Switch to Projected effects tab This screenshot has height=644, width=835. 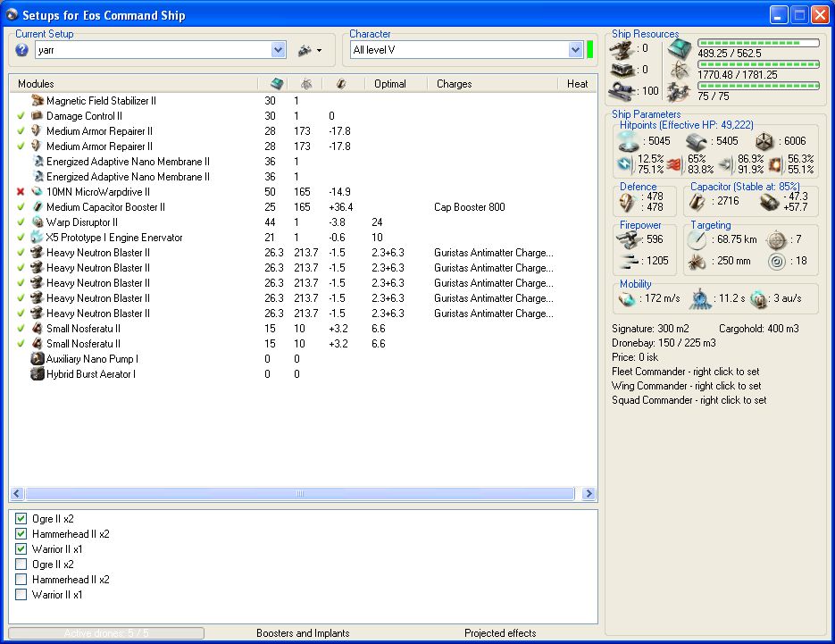tap(500, 633)
